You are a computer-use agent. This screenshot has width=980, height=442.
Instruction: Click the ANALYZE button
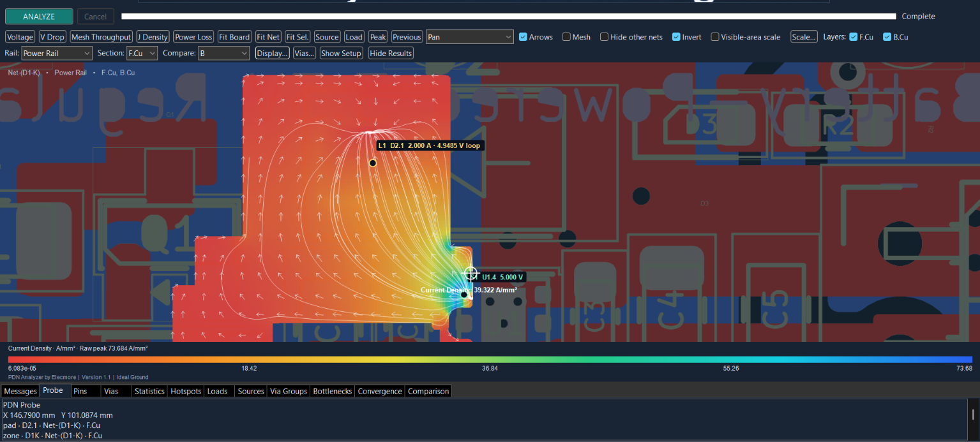39,17
